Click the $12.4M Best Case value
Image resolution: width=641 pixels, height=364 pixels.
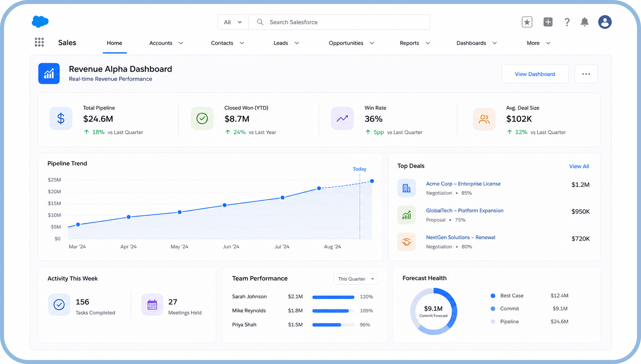click(x=559, y=296)
